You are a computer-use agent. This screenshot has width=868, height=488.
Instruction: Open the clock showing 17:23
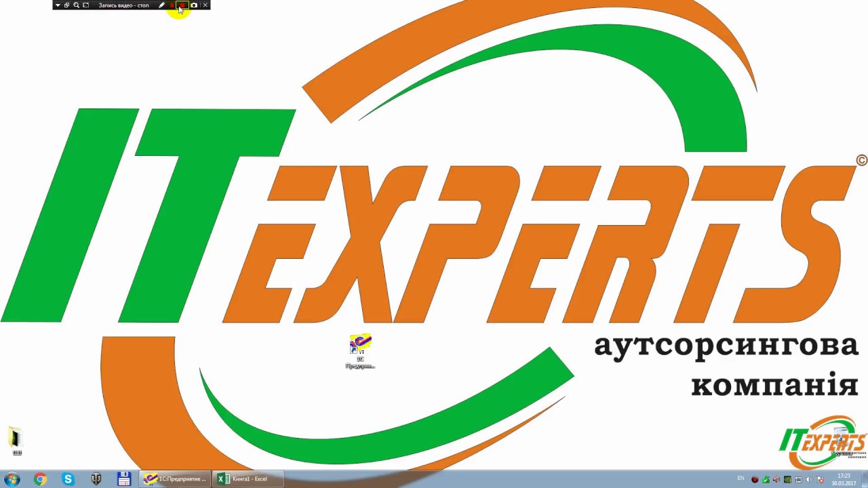[x=844, y=480]
